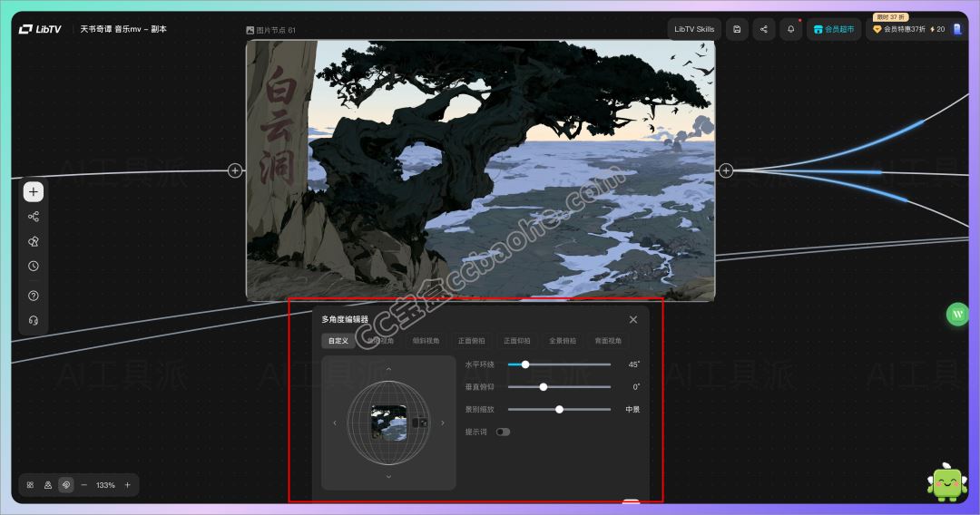Click the project title 天书奇谭 音乐mv – 副本
The width and height of the screenshot is (980, 515).
coord(123,29)
